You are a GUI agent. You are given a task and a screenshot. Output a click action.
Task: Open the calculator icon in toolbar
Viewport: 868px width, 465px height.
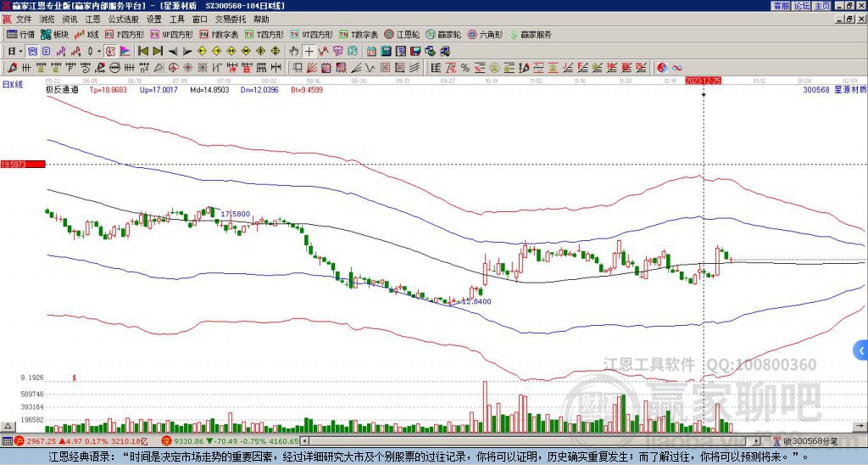tap(386, 51)
